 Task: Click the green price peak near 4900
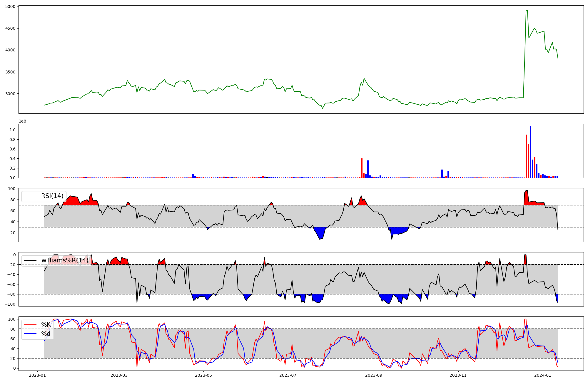(x=527, y=10)
